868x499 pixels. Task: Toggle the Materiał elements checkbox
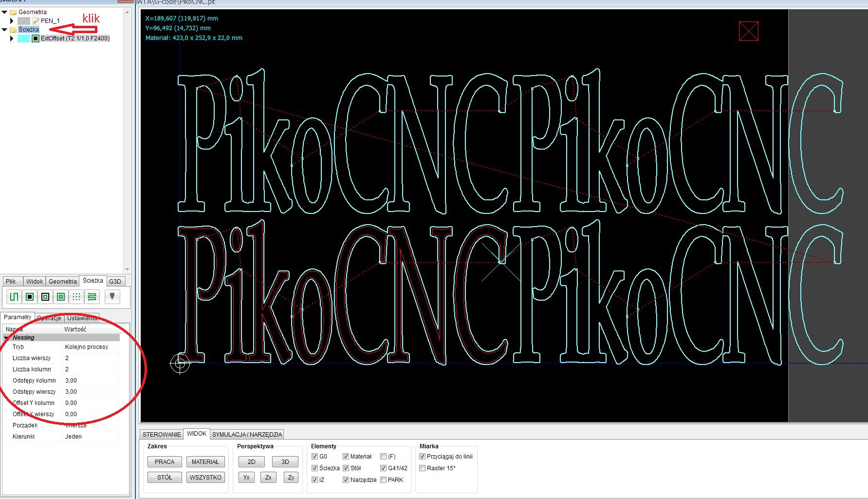[346, 457]
